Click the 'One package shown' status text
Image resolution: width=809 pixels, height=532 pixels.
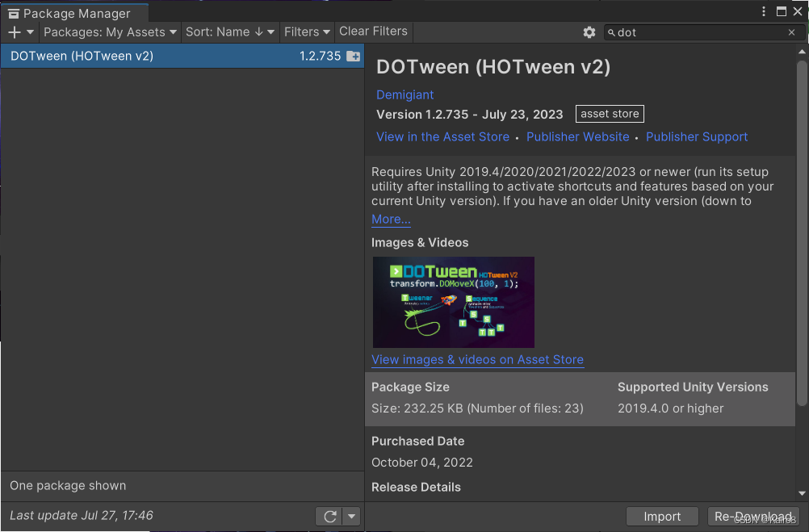click(x=68, y=485)
